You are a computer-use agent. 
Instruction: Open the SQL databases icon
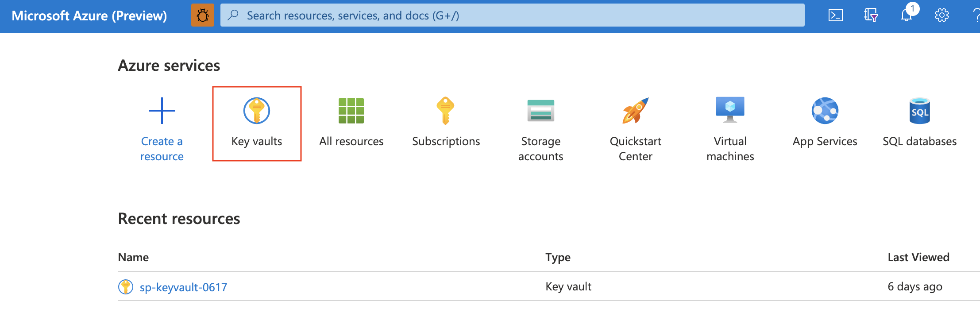click(x=919, y=111)
